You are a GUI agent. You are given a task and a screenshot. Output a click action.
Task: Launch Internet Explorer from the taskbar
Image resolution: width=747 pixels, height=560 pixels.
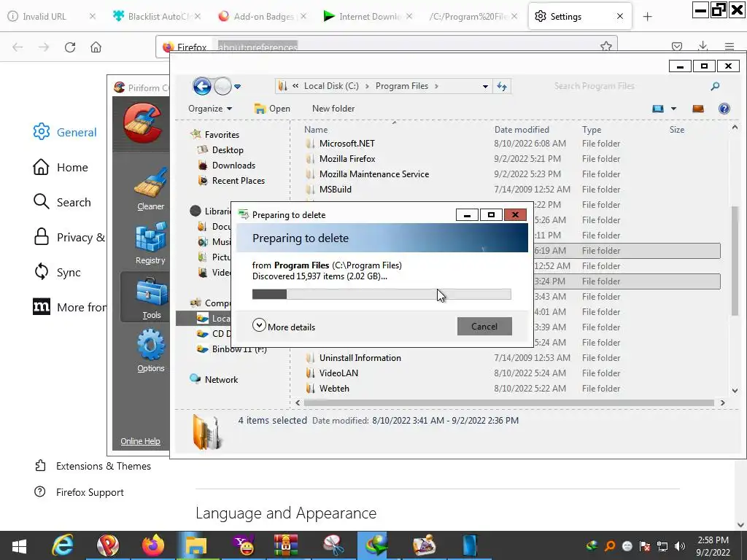point(63,545)
